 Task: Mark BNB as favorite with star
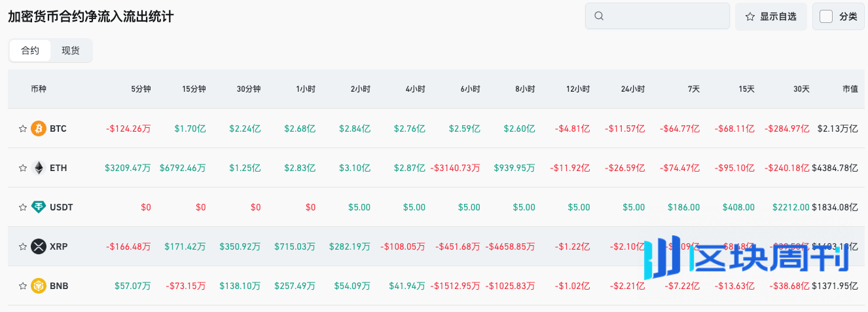coord(23,286)
